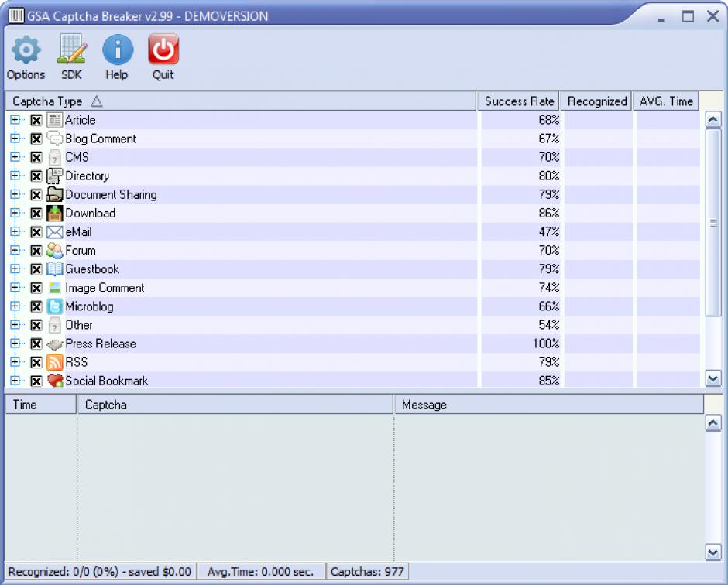Click the Press Release icon
The height and width of the screenshot is (585, 728).
click(x=55, y=344)
